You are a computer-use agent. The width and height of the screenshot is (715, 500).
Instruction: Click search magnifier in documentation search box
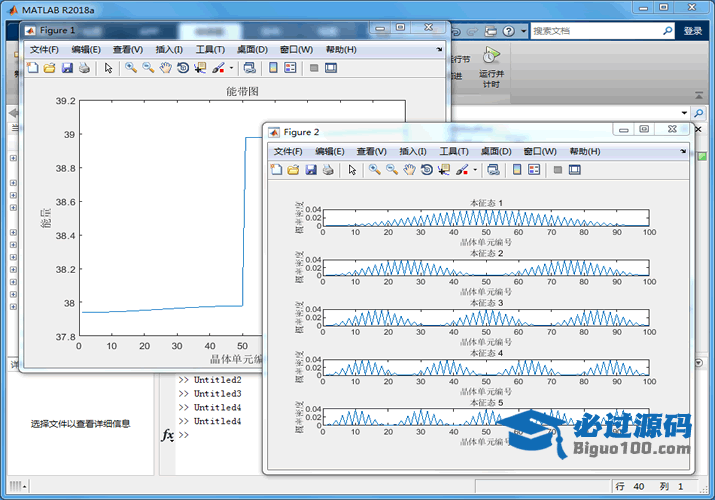tap(668, 31)
